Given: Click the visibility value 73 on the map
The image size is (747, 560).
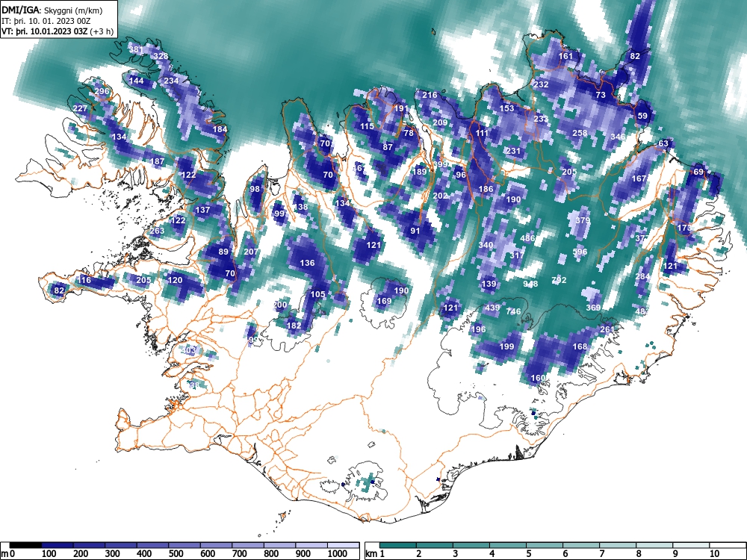Looking at the screenshot, I should click(601, 95).
